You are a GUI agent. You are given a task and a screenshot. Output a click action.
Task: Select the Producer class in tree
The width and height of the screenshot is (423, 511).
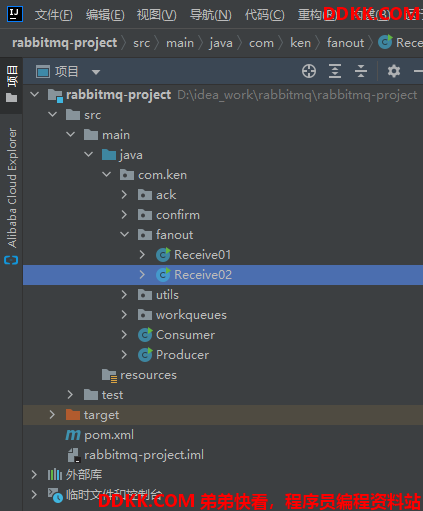coord(182,355)
